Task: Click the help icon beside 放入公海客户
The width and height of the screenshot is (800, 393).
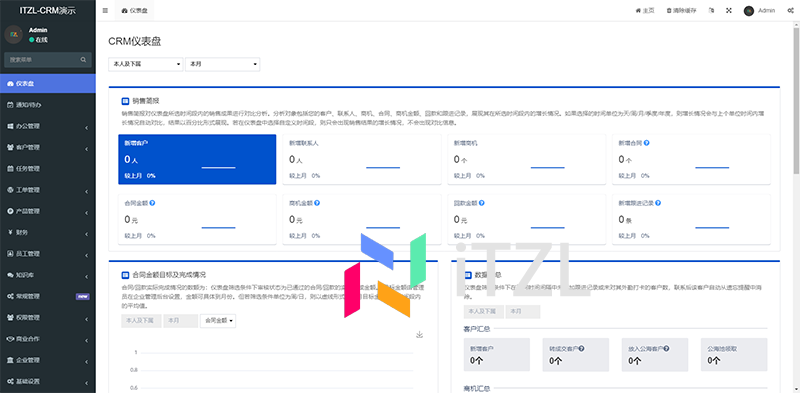Action: click(666, 349)
